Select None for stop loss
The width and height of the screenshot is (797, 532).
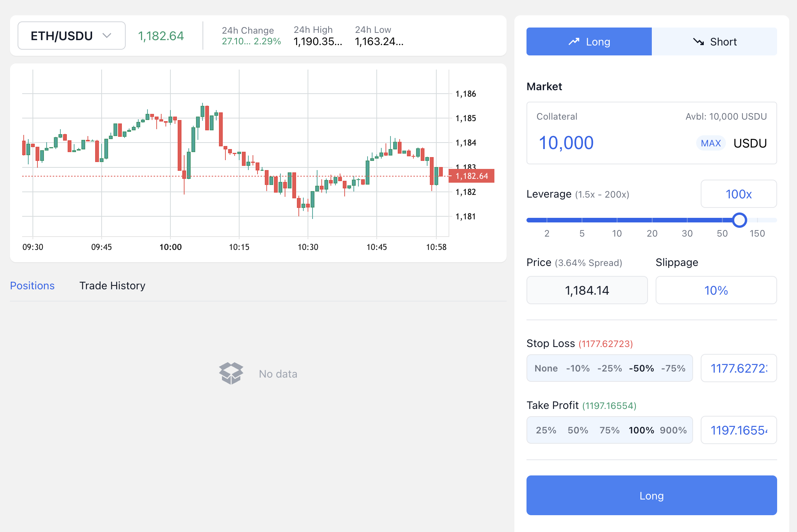(546, 368)
